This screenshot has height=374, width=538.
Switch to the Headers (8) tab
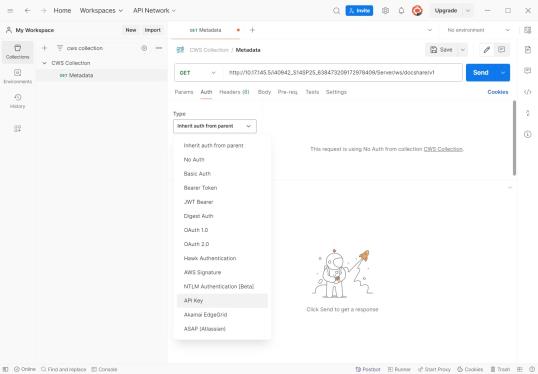tap(234, 92)
